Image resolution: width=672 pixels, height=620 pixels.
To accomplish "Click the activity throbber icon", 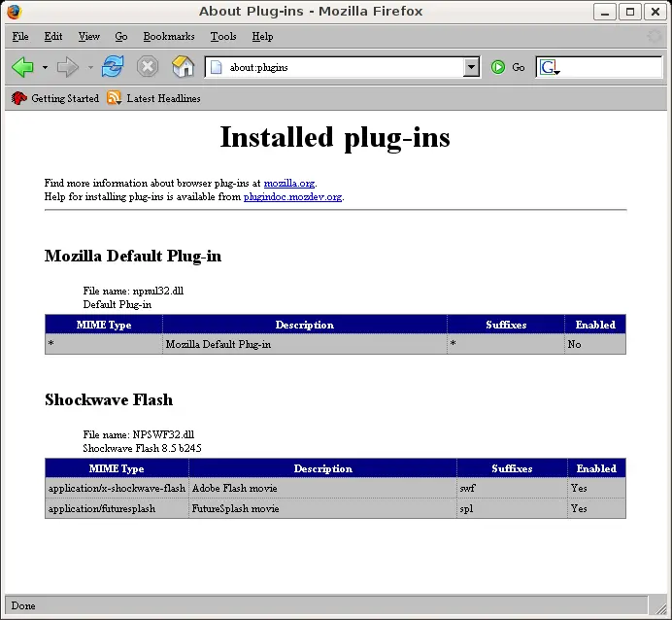I will pos(655,37).
